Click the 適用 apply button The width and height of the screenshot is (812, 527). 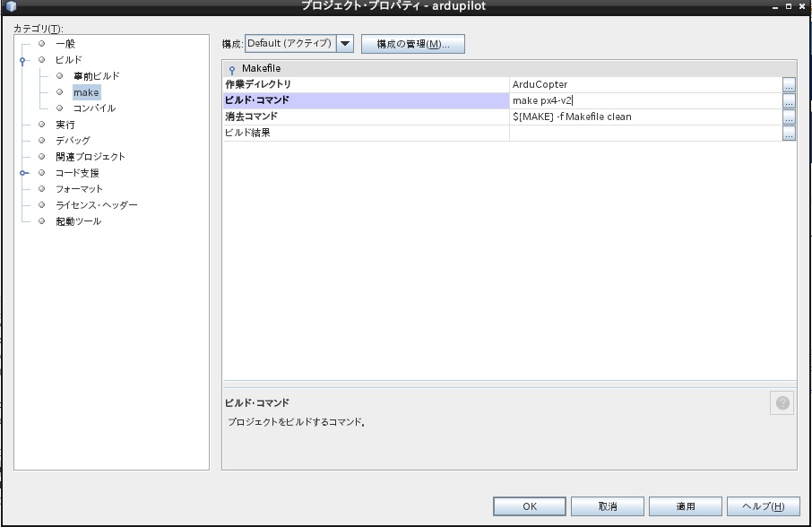[686, 506]
